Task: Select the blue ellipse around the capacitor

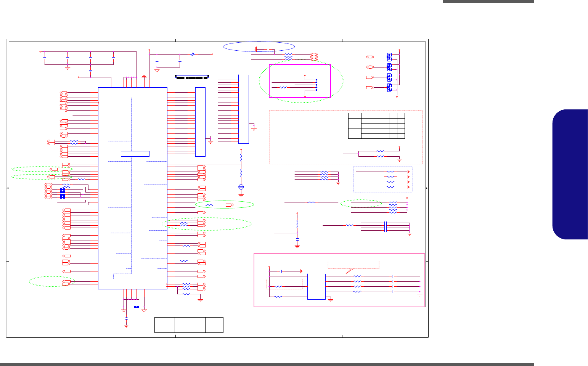Action: (259, 47)
